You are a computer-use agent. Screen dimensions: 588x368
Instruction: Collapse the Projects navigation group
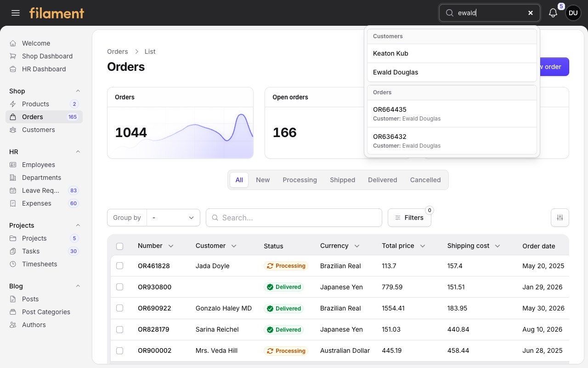(78, 225)
